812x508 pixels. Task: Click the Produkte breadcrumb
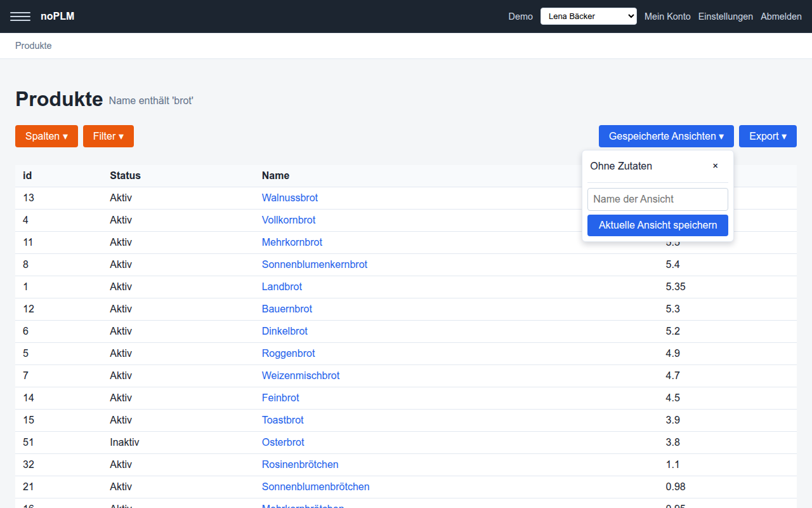(34, 46)
